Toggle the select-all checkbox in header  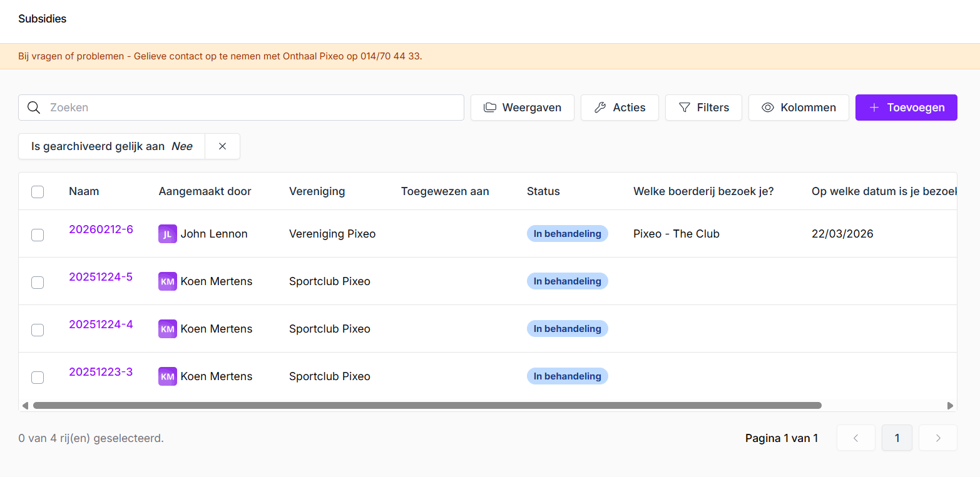click(x=38, y=192)
